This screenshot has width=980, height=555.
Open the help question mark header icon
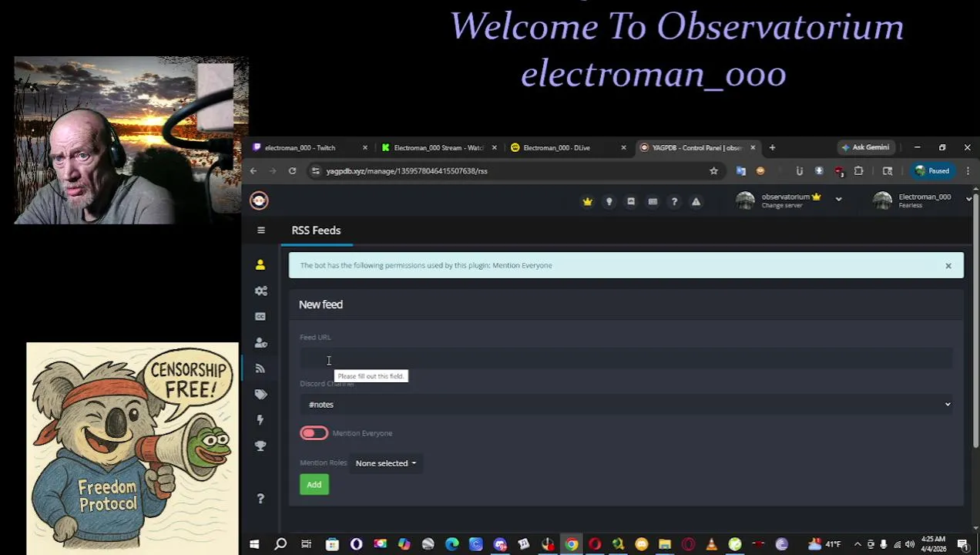[674, 202]
